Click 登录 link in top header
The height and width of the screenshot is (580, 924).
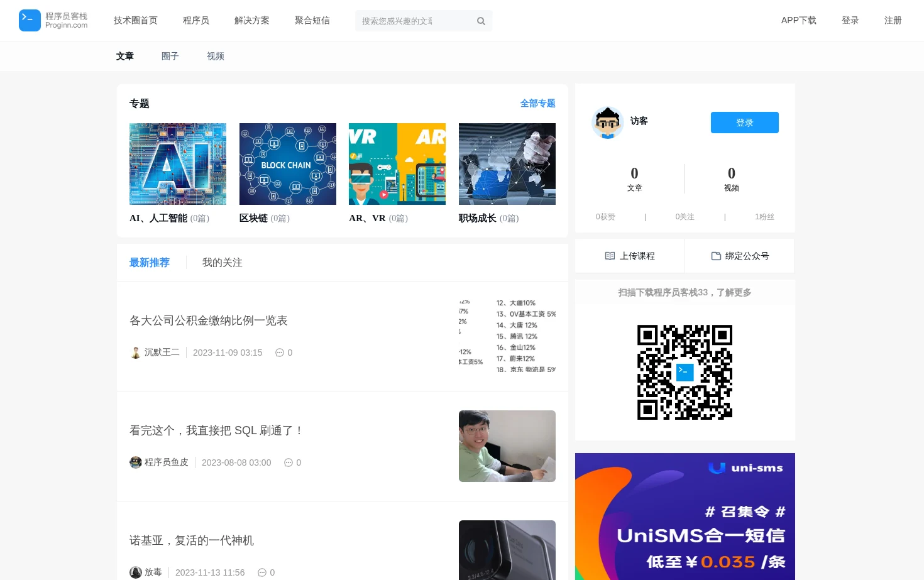[850, 21]
